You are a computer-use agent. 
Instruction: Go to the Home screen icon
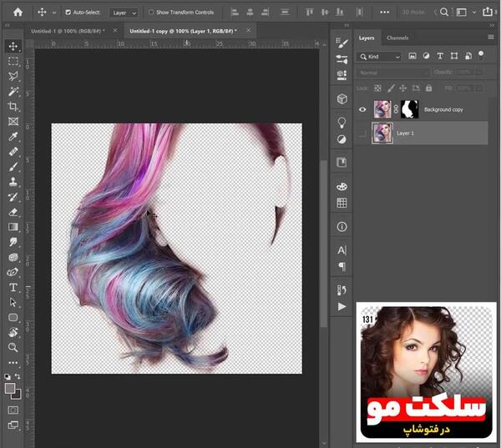pos(18,13)
